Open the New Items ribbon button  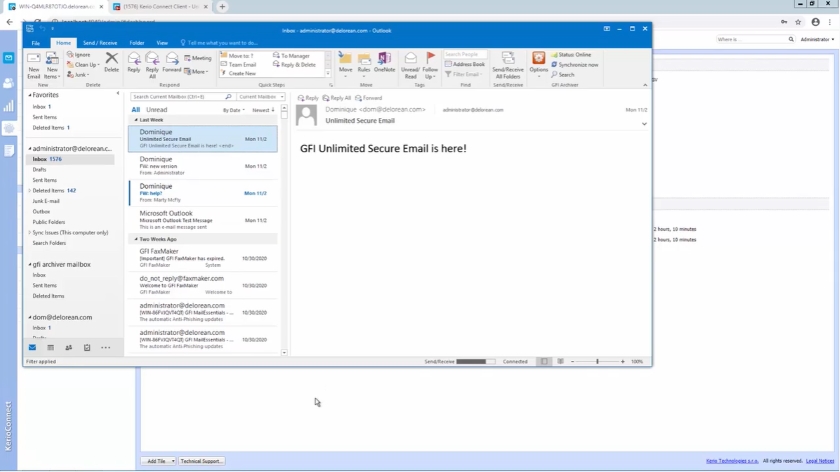tap(51, 66)
